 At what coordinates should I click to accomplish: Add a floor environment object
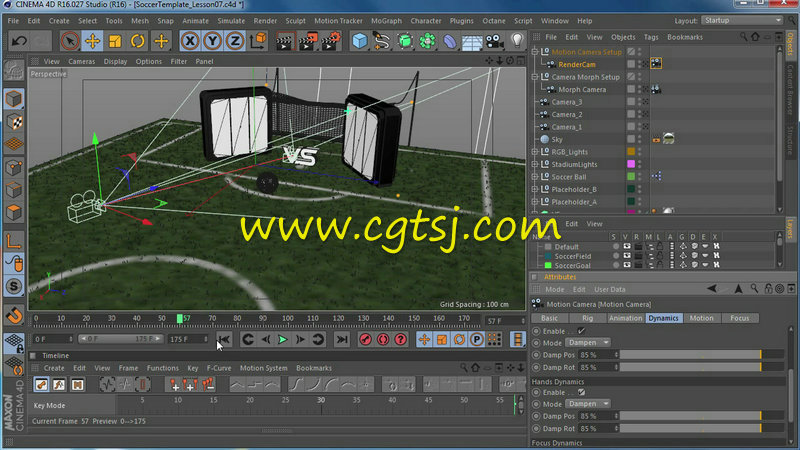pyautogui.click(x=472, y=40)
